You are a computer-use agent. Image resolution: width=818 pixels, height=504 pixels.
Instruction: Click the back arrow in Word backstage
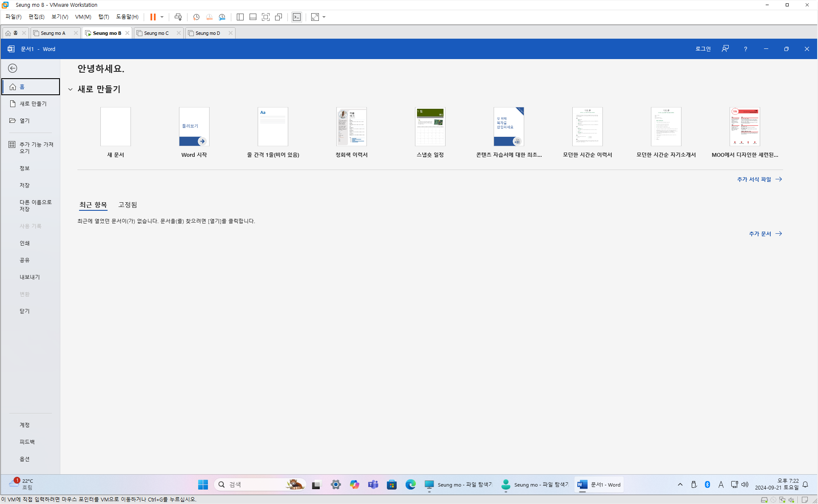click(x=13, y=68)
